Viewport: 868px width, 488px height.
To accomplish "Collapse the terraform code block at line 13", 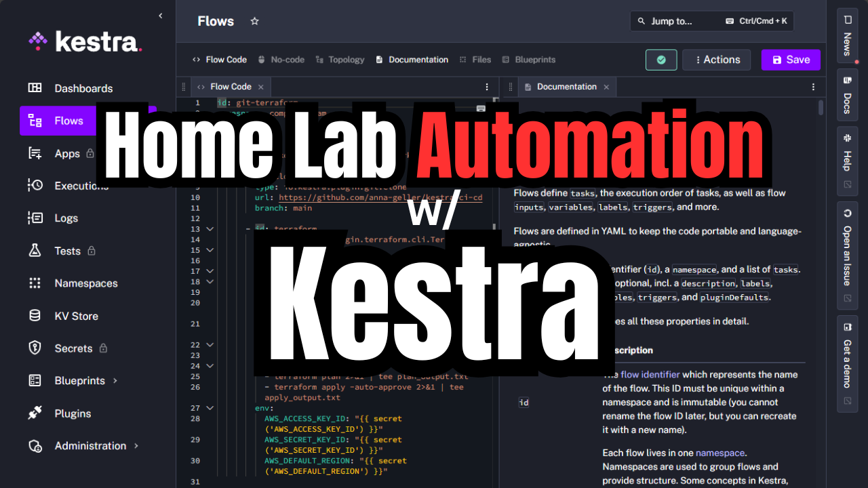I will click(209, 229).
